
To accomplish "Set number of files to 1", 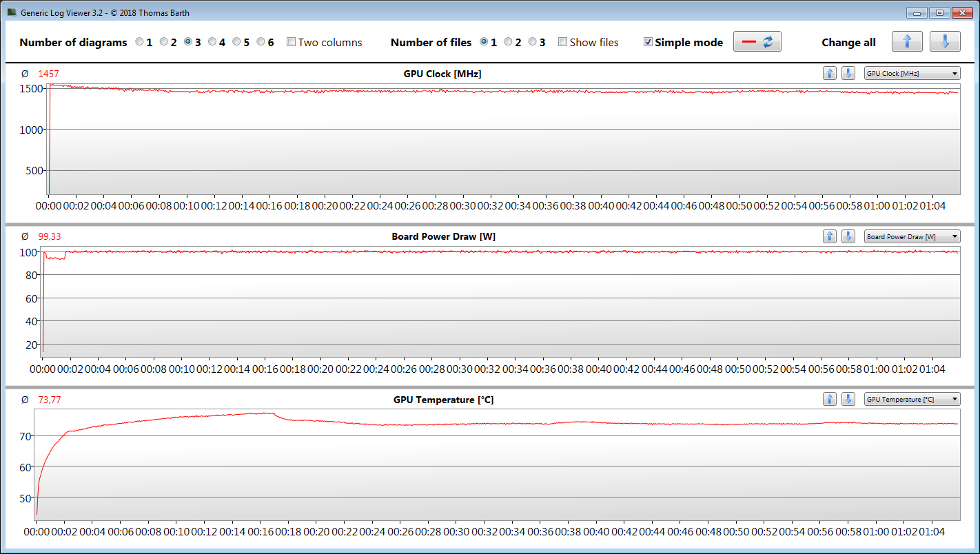I will [484, 42].
